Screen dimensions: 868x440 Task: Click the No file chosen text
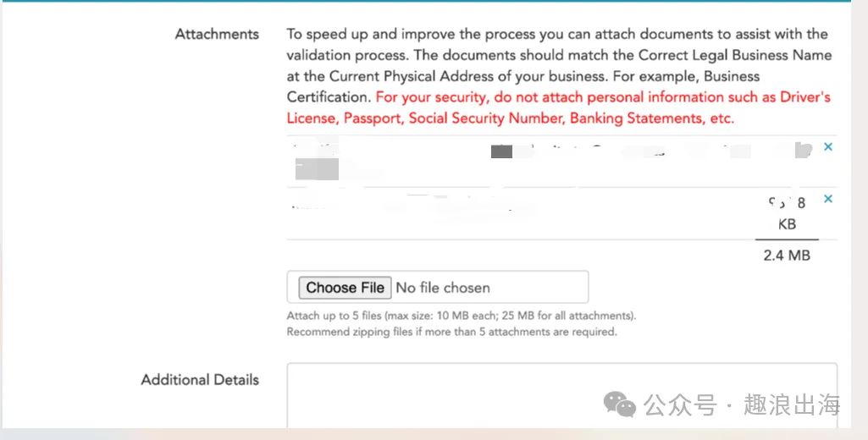click(x=443, y=288)
